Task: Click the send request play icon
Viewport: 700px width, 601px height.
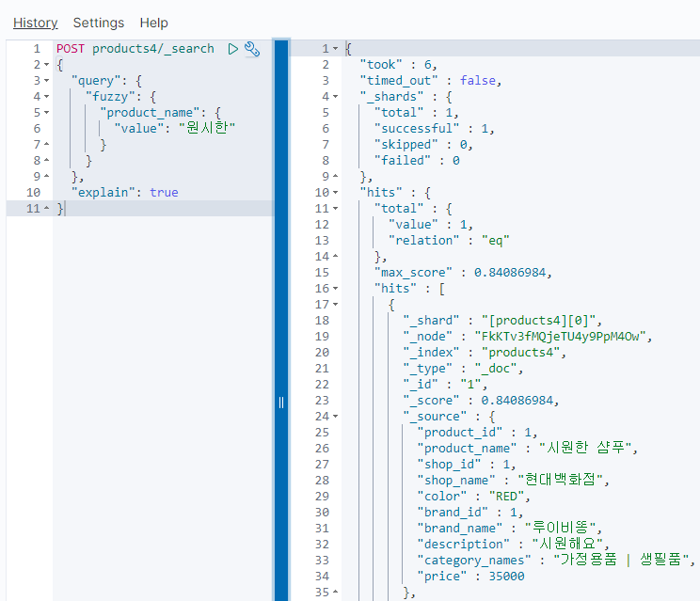Action: click(x=233, y=48)
